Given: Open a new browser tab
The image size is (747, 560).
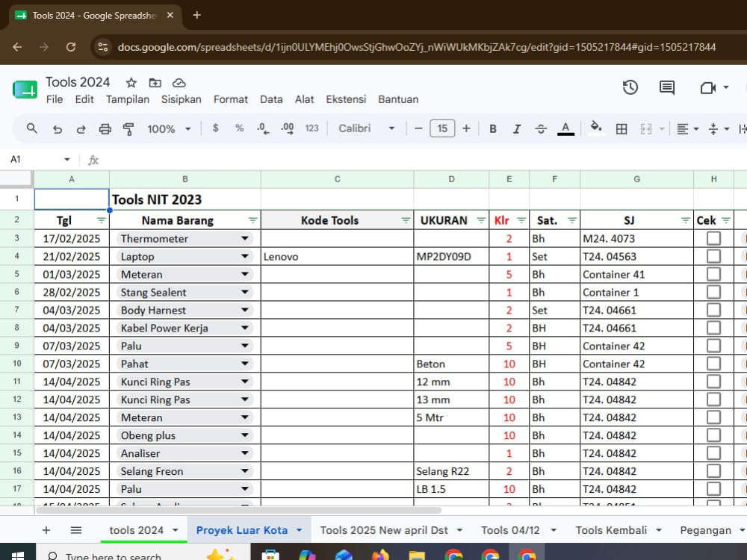Looking at the screenshot, I should click(x=196, y=15).
